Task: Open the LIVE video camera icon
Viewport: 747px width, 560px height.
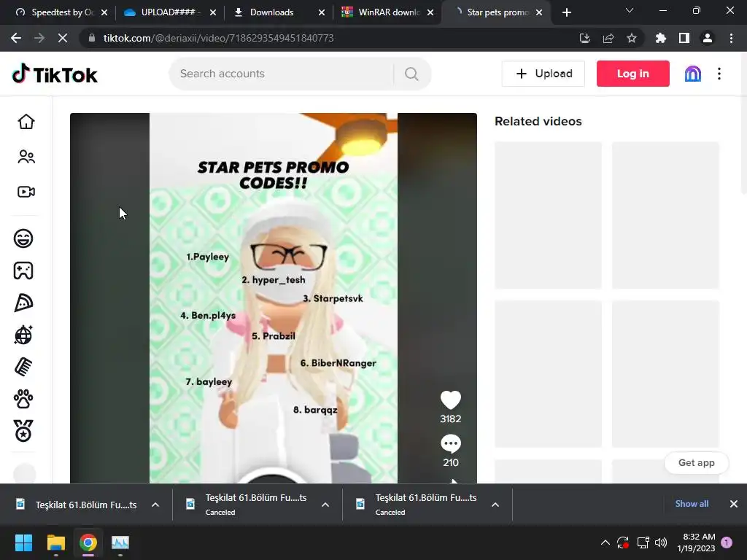Action: [26, 192]
